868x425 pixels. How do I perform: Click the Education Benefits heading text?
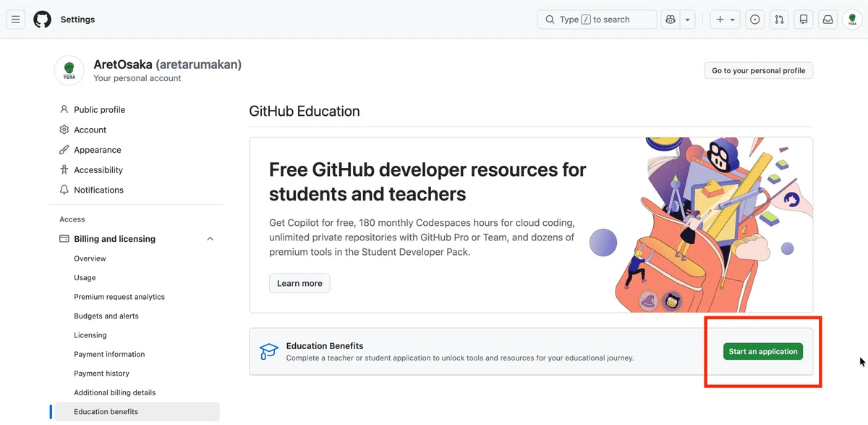point(325,346)
